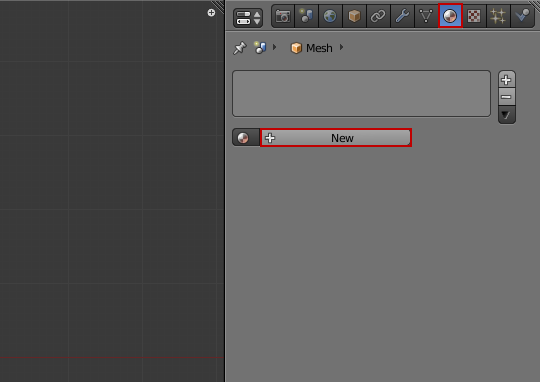Screen dimensions: 540x382
Task: Click the empty material slot list
Action: click(361, 93)
